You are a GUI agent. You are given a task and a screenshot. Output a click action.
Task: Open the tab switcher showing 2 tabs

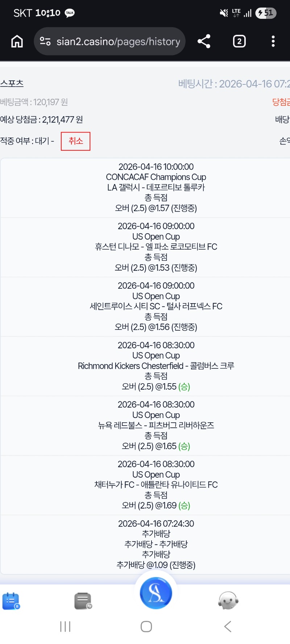pyautogui.click(x=239, y=41)
